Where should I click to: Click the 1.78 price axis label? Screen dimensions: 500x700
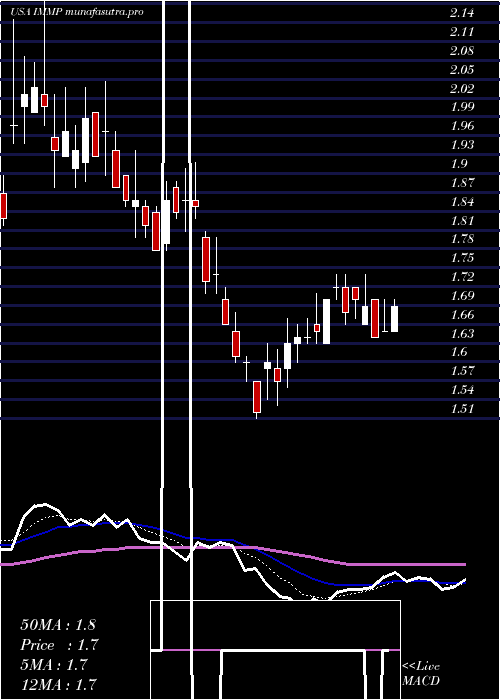[x=462, y=239]
